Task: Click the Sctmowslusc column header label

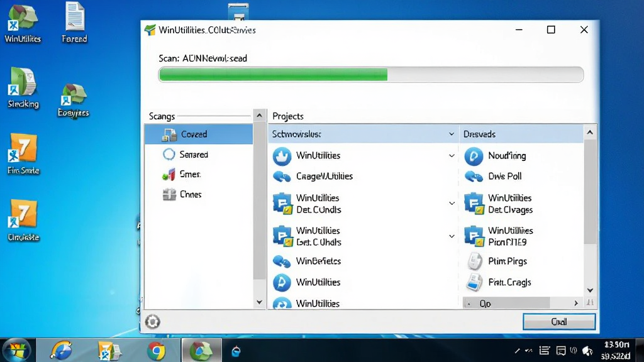Action: tap(297, 134)
